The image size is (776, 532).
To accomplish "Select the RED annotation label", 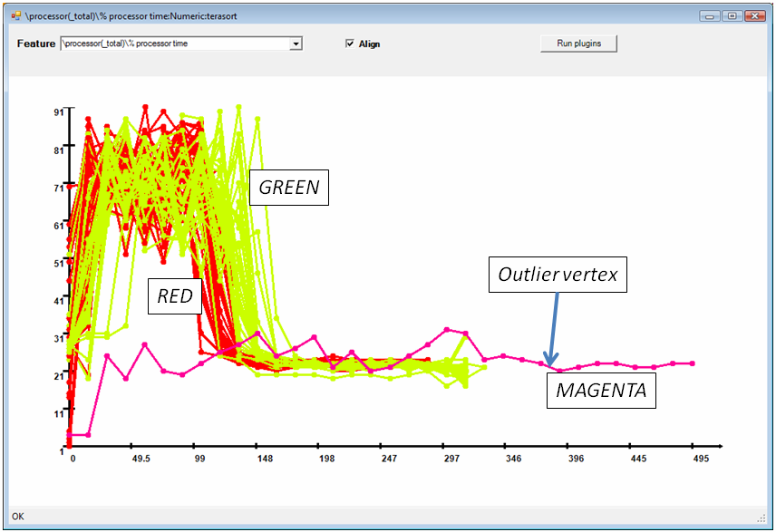I will tap(175, 296).
